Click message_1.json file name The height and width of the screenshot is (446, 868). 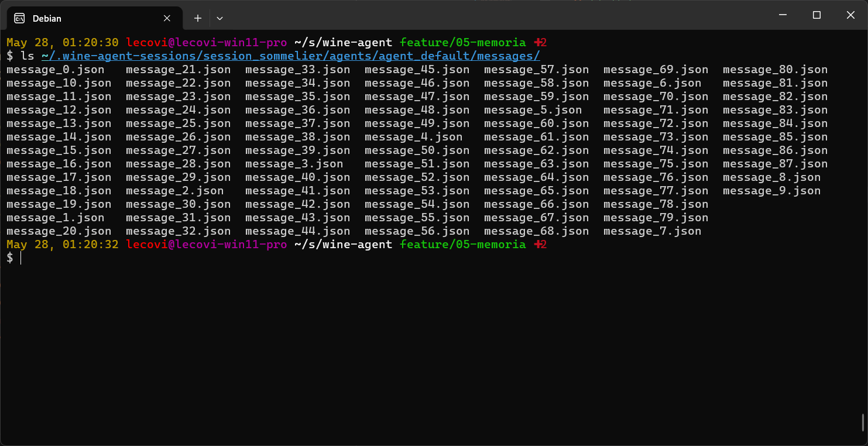point(55,218)
